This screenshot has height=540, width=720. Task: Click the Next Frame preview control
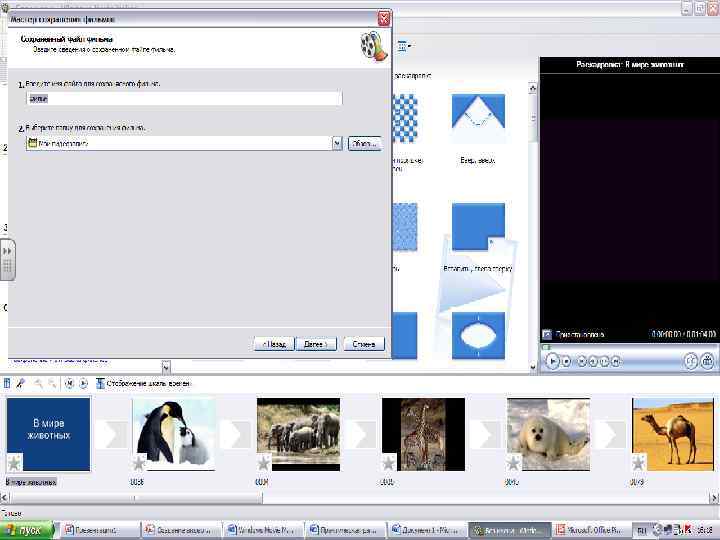point(604,362)
